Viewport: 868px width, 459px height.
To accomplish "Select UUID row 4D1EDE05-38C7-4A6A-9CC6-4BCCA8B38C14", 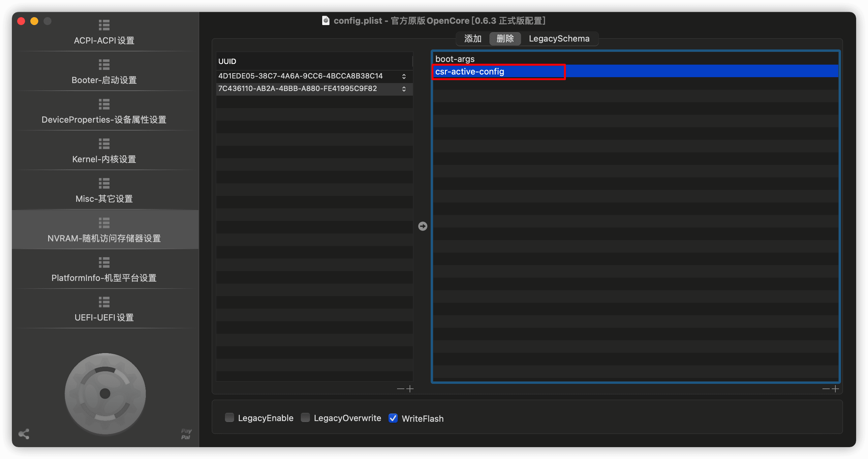I will (314, 76).
